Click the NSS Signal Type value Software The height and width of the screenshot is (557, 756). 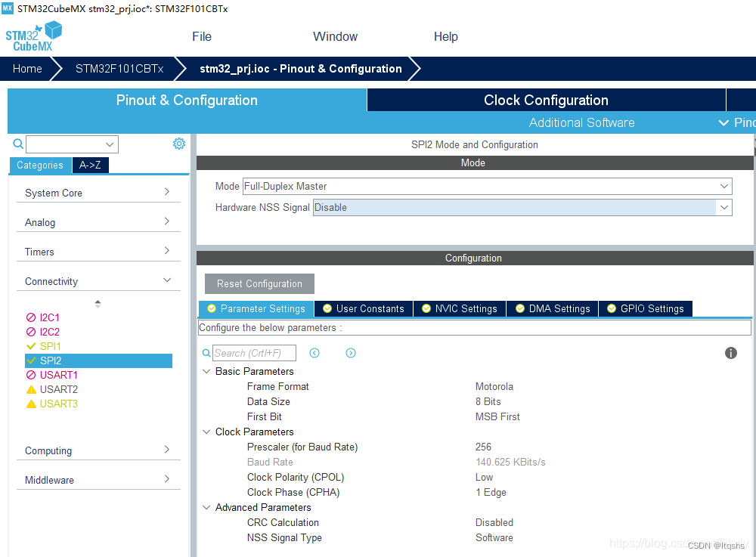click(x=494, y=537)
